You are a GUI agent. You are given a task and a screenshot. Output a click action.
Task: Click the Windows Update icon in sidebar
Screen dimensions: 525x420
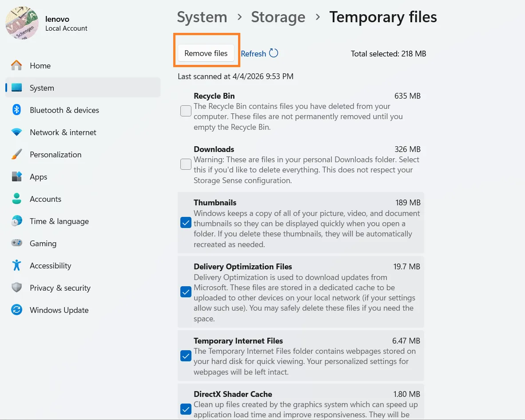pyautogui.click(x=16, y=310)
